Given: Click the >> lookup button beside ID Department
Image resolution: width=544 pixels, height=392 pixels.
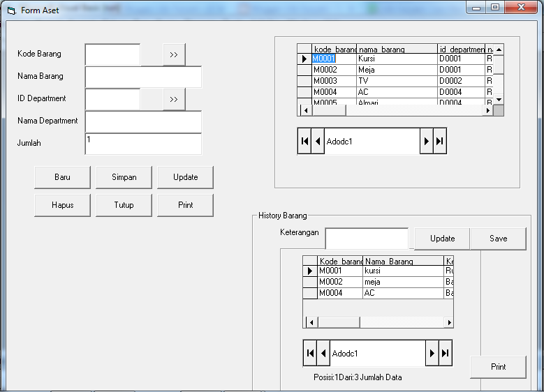Looking at the screenshot, I should (x=174, y=99).
